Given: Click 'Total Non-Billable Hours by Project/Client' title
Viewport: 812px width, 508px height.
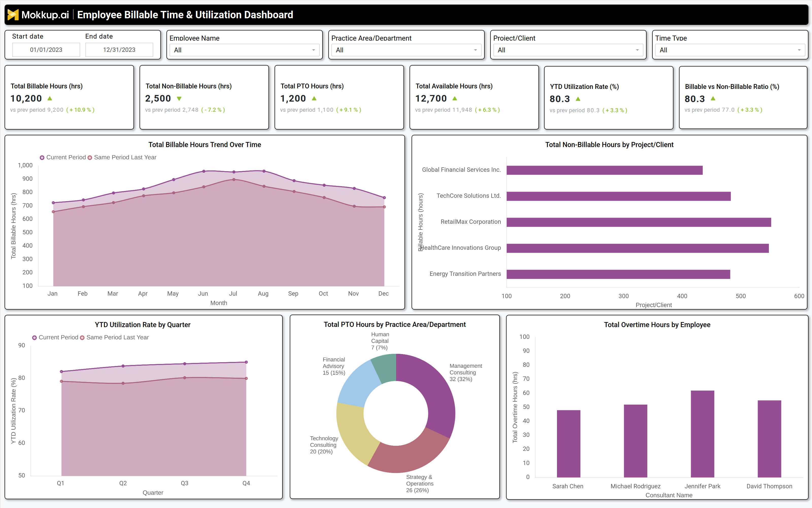Looking at the screenshot, I should [609, 145].
